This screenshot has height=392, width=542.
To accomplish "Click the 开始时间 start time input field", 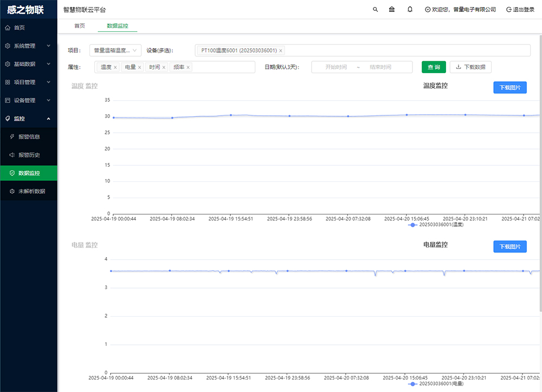I will (336, 67).
